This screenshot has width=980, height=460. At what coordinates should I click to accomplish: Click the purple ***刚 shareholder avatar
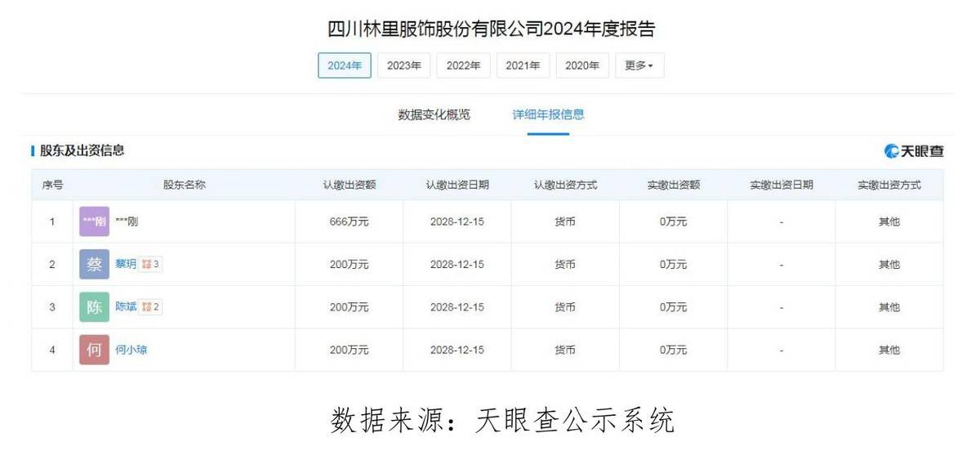pos(94,221)
